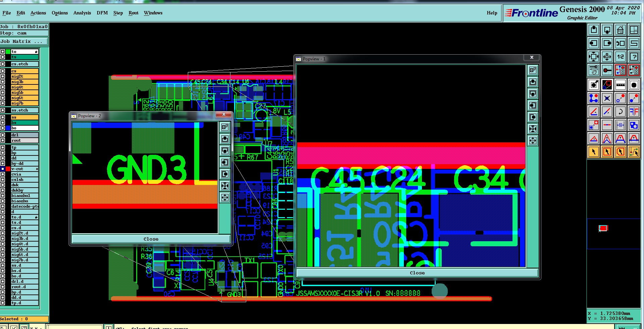Open the Job Matrix button

click(24, 42)
